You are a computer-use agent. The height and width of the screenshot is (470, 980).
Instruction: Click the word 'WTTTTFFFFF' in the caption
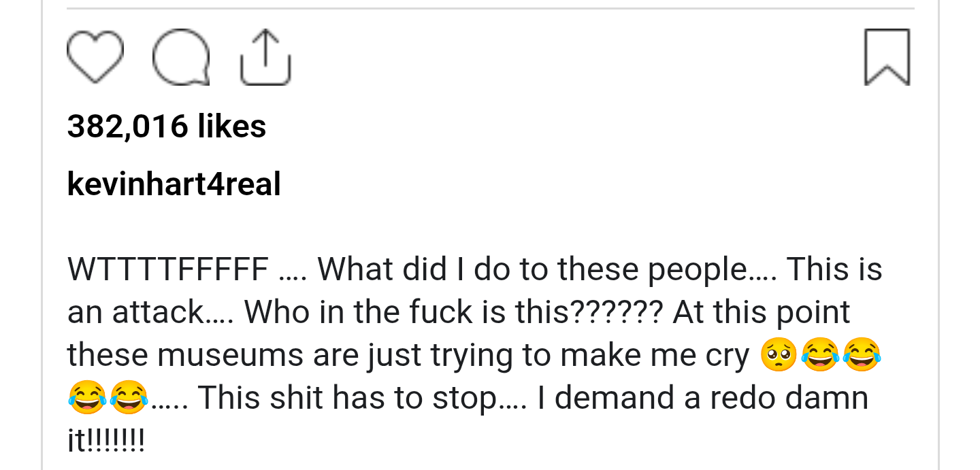(x=167, y=270)
